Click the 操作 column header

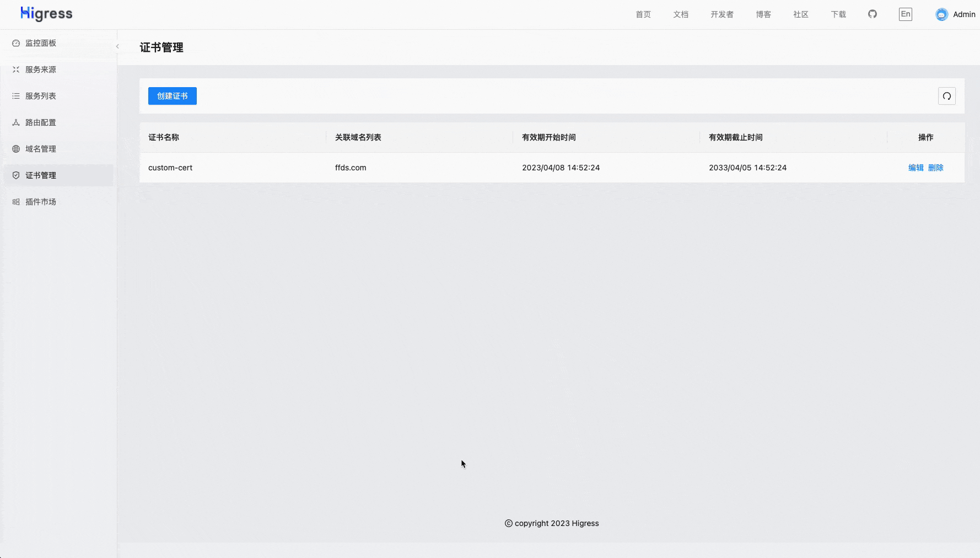click(x=926, y=137)
